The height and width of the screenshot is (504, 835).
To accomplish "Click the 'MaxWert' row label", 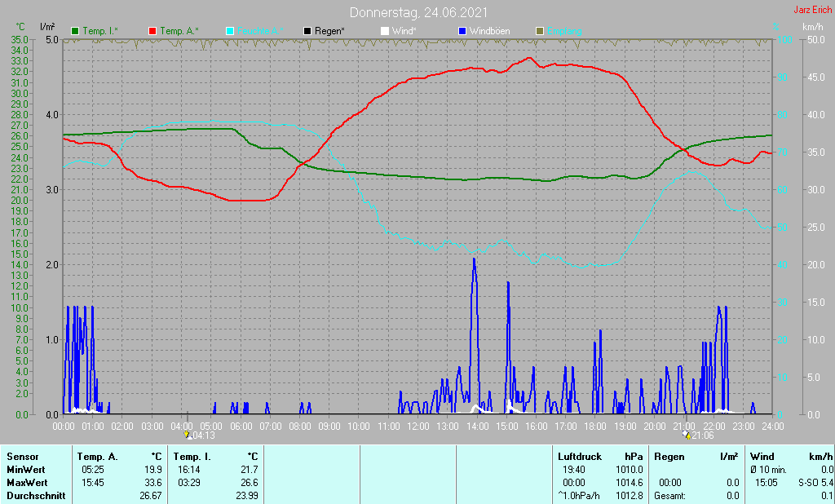I will coord(27,483).
